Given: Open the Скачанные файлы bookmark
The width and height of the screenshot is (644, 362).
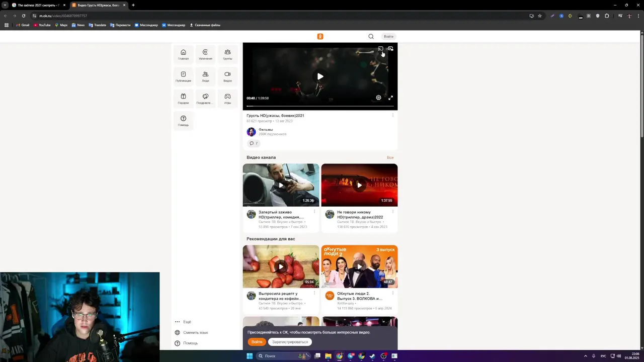Looking at the screenshot, I should (x=205, y=25).
